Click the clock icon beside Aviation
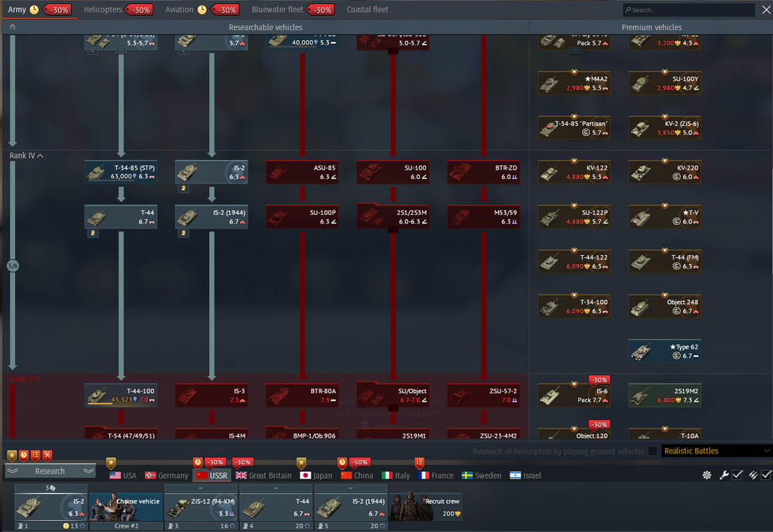The image size is (773, 532). pos(202,9)
